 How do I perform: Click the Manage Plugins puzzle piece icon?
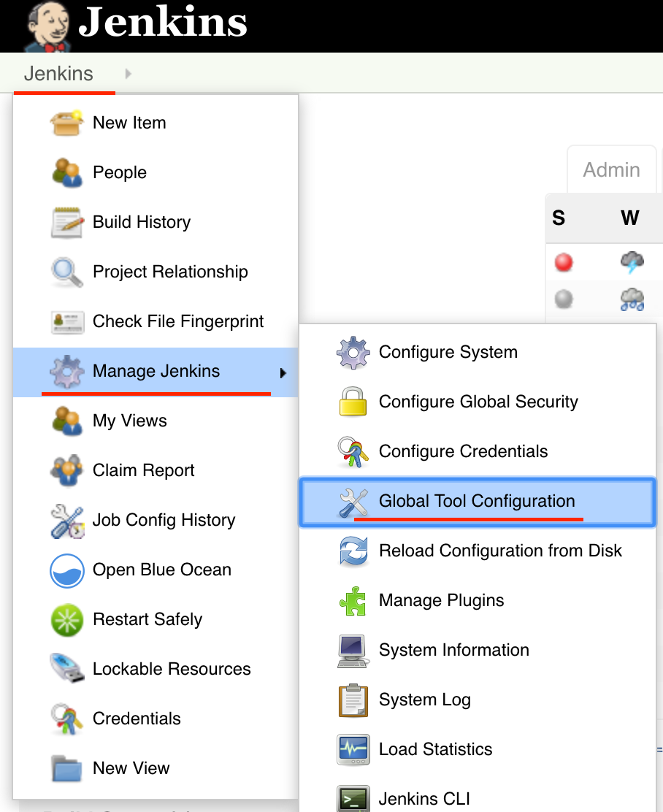353,600
